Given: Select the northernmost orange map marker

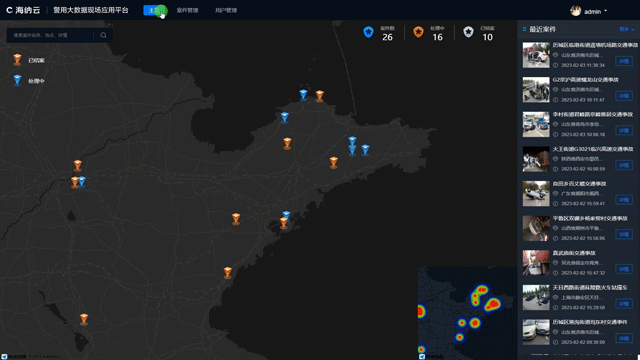Looking at the screenshot, I should pos(320,96).
